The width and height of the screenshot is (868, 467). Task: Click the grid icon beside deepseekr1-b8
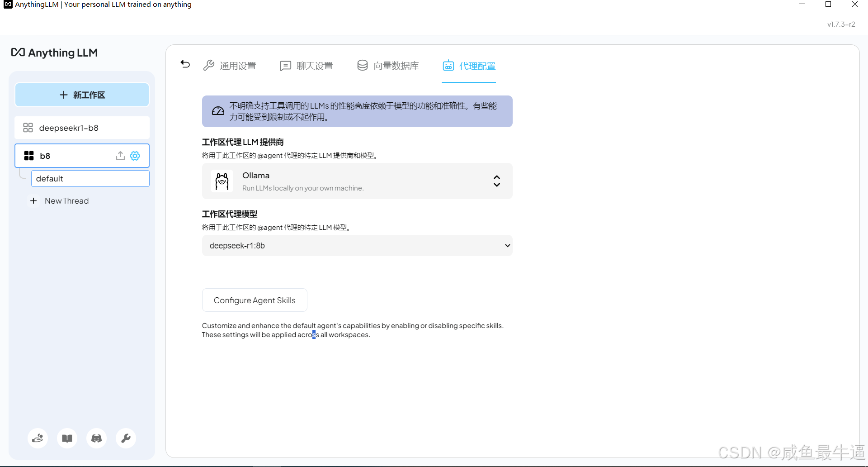28,128
